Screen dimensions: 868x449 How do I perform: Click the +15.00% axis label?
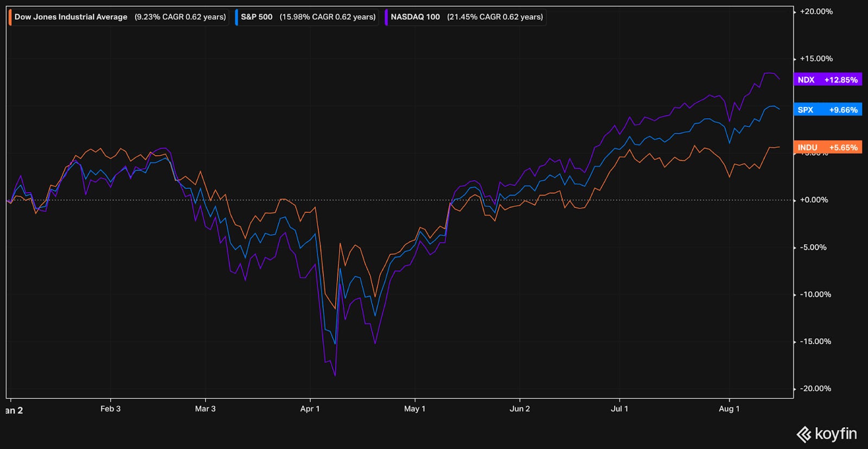816,59
